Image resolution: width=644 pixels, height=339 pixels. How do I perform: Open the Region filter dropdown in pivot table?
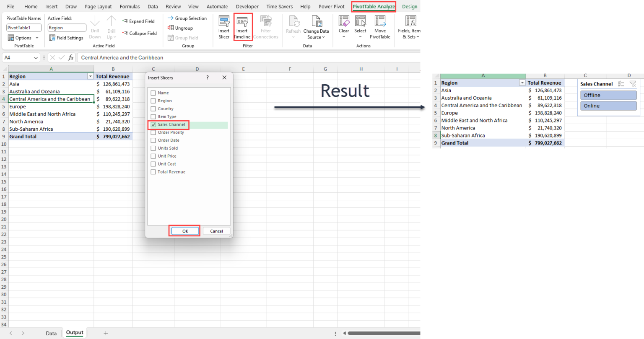coord(90,76)
